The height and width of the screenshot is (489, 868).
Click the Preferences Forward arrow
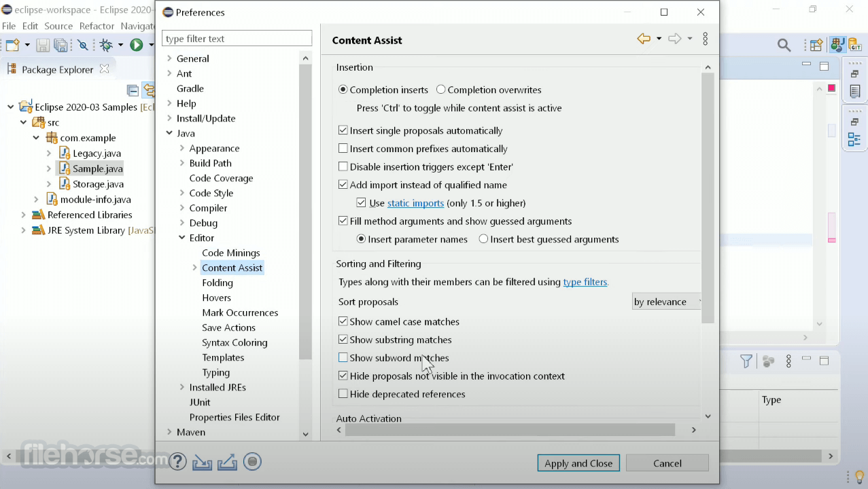675,39
